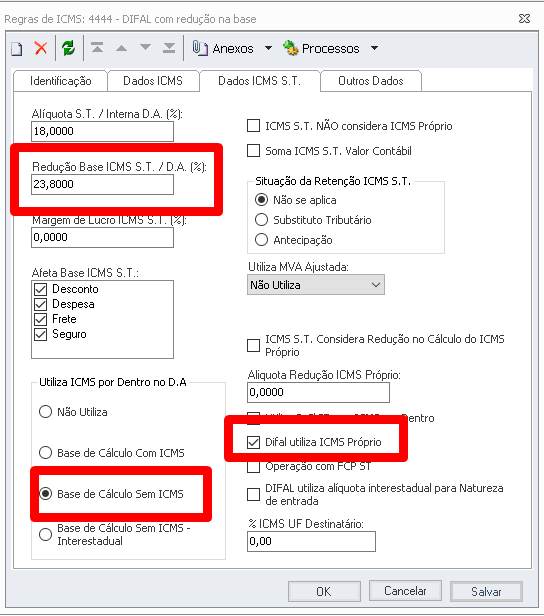Enable Soma ICMS S.T. Valor Contábil
The height and width of the screenshot is (616, 544).
[x=253, y=151]
